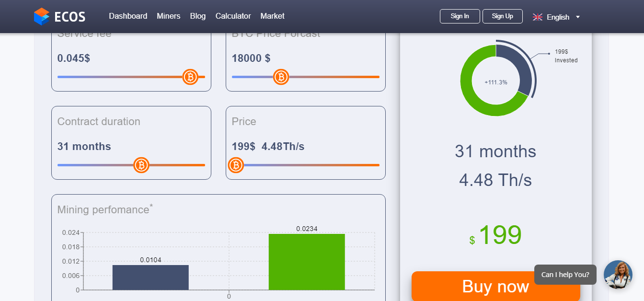644x301 pixels.
Task: Open the English language dropdown arrow
Action: (x=578, y=17)
